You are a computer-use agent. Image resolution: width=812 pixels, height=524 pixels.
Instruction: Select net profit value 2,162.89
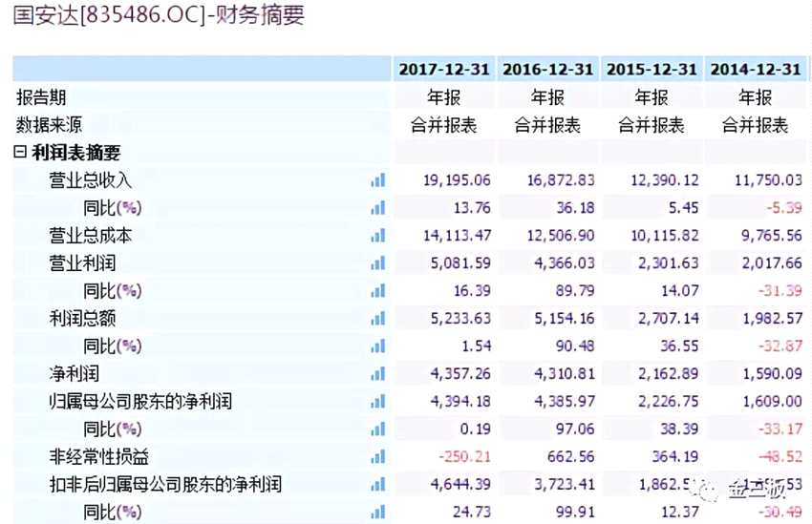click(x=668, y=373)
